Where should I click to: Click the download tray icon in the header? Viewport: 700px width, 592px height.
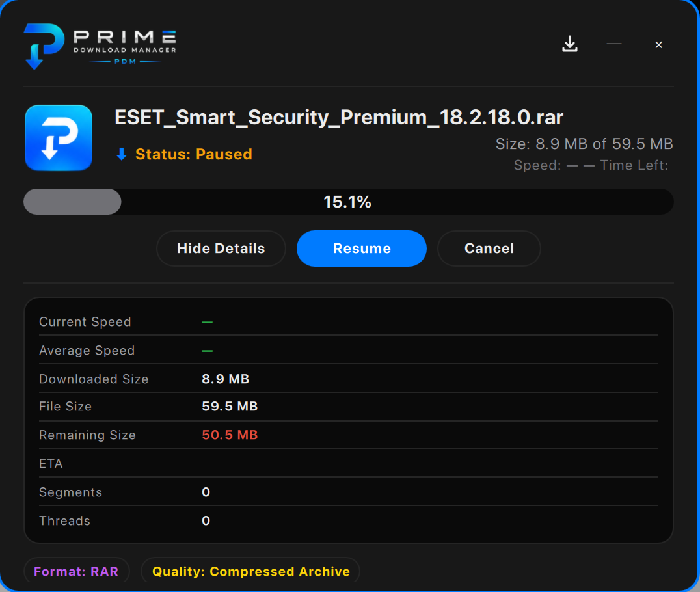[570, 44]
